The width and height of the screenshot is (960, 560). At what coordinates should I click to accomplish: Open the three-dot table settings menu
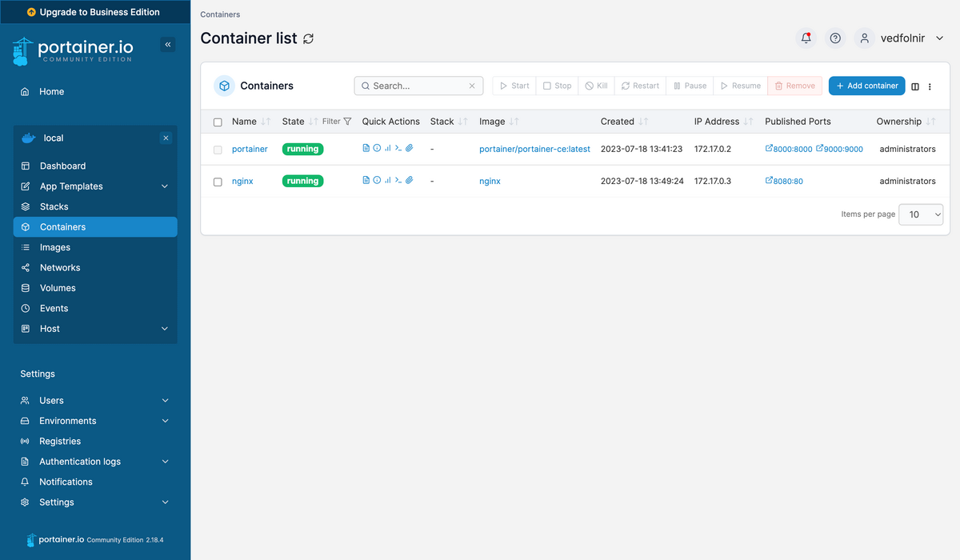tap(930, 86)
